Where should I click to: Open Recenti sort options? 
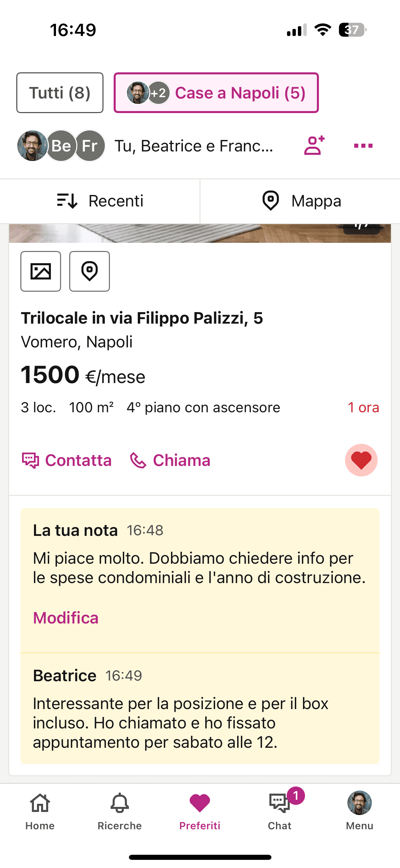point(100,201)
